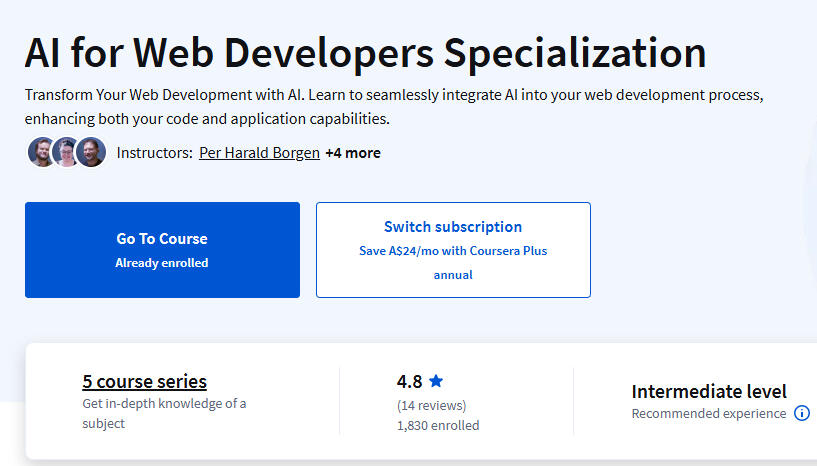This screenshot has width=817, height=466.
Task: Click the blue rating star icon
Action: 436,381
